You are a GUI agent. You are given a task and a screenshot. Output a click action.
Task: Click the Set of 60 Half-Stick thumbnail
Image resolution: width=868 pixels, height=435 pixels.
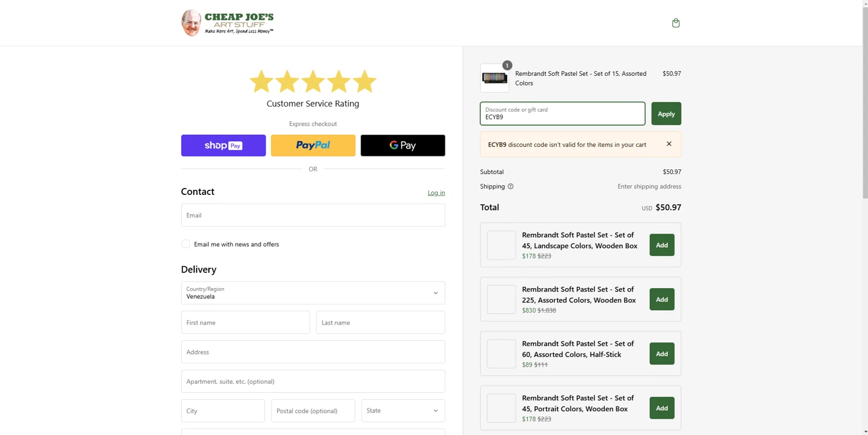(x=501, y=354)
